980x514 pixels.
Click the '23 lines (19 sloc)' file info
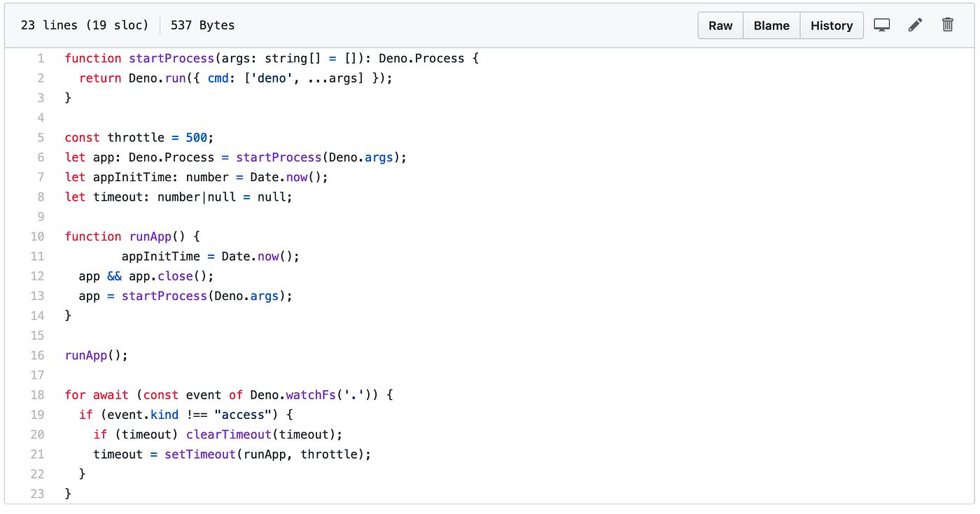point(85,25)
